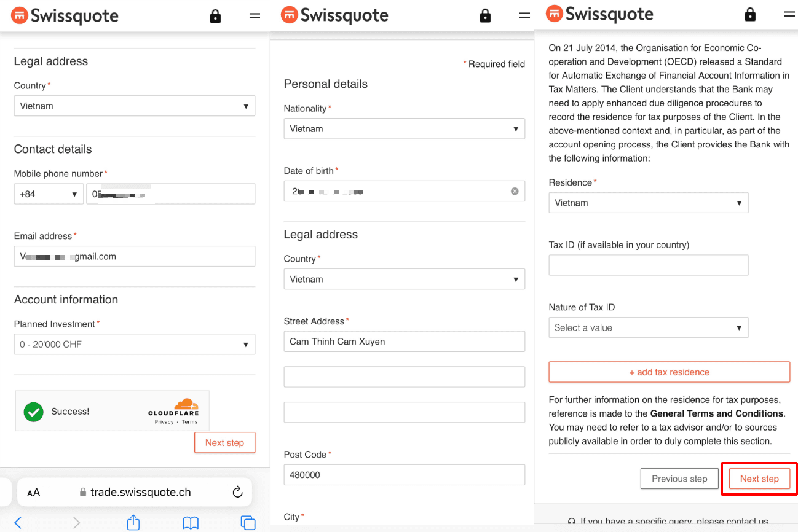Tap the AA reader options button

(x=33, y=492)
